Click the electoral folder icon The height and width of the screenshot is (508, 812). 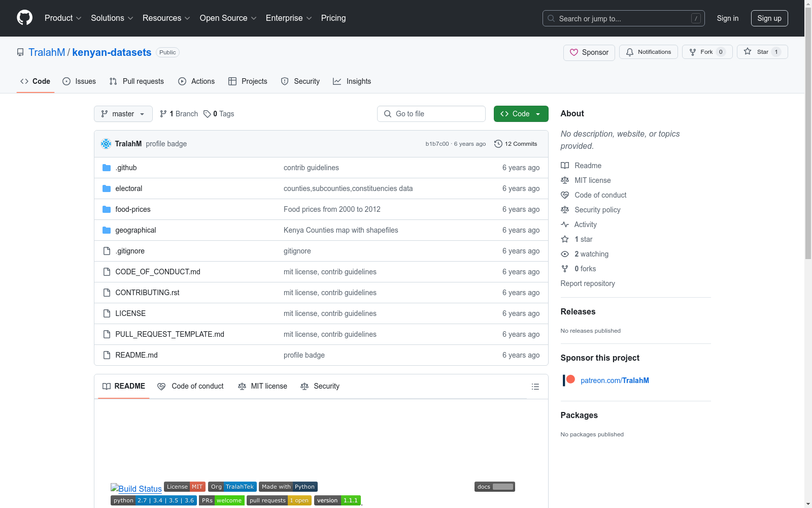click(107, 188)
